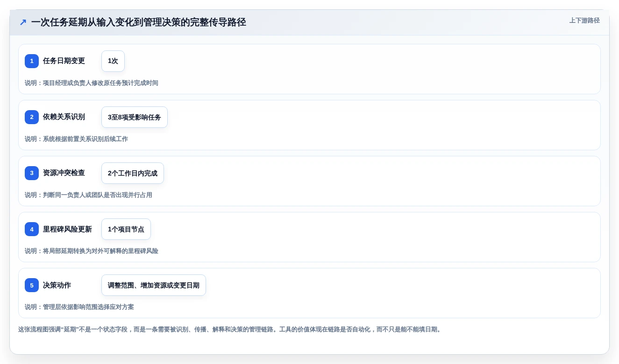The width and height of the screenshot is (619, 364).
Task: Select the step 2 number badge
Action: coord(32,117)
